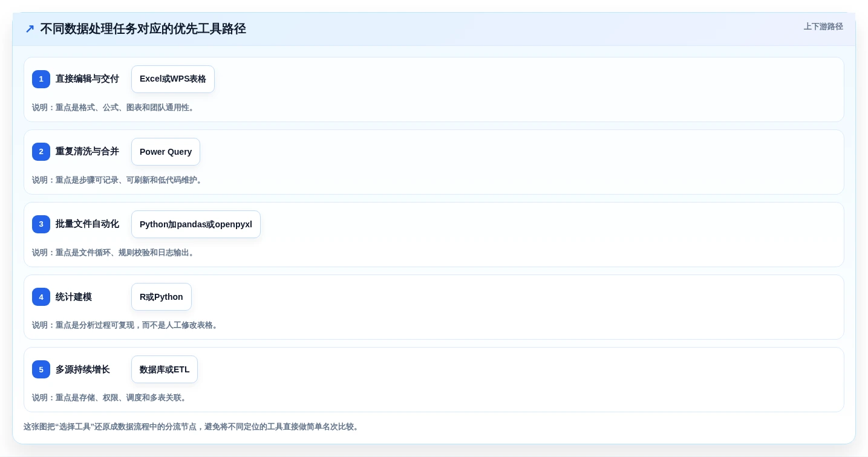Select the 多源持续增长 task label
The height and width of the screenshot is (457, 868).
tap(83, 369)
